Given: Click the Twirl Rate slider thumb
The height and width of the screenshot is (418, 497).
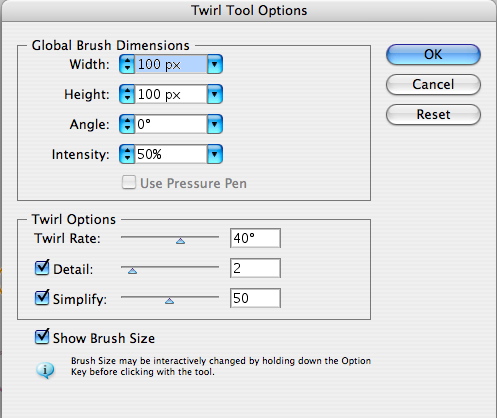Looking at the screenshot, I should [180, 241].
